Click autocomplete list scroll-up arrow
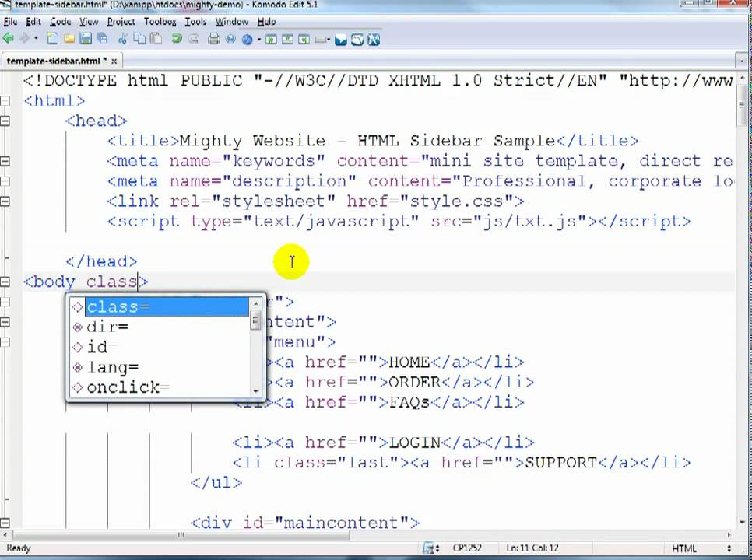 tap(255, 303)
